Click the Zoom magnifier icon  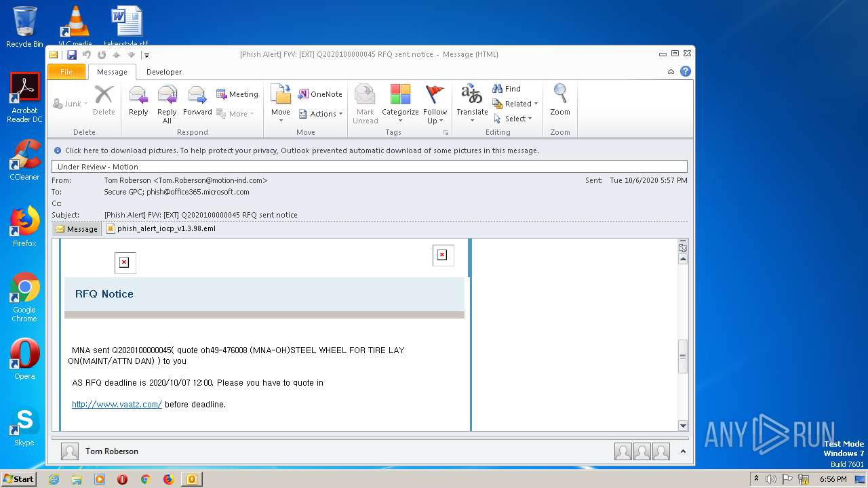(x=560, y=100)
